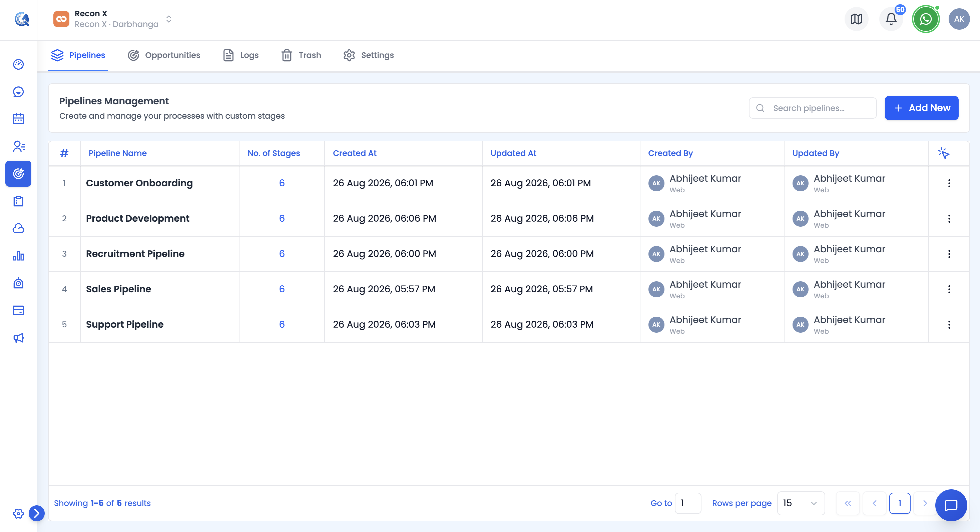Open actions menu for Sales Pipeline
The height and width of the screenshot is (532, 980).
[949, 289]
